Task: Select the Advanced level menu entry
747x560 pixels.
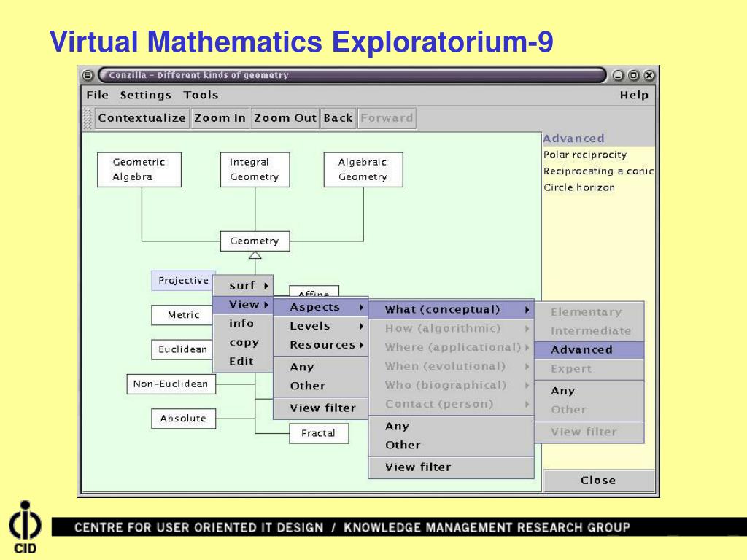Action: point(589,349)
